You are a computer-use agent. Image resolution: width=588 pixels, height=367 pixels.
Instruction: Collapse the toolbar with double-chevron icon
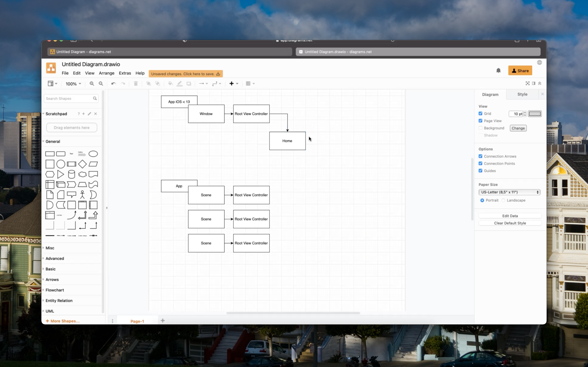click(x=540, y=83)
